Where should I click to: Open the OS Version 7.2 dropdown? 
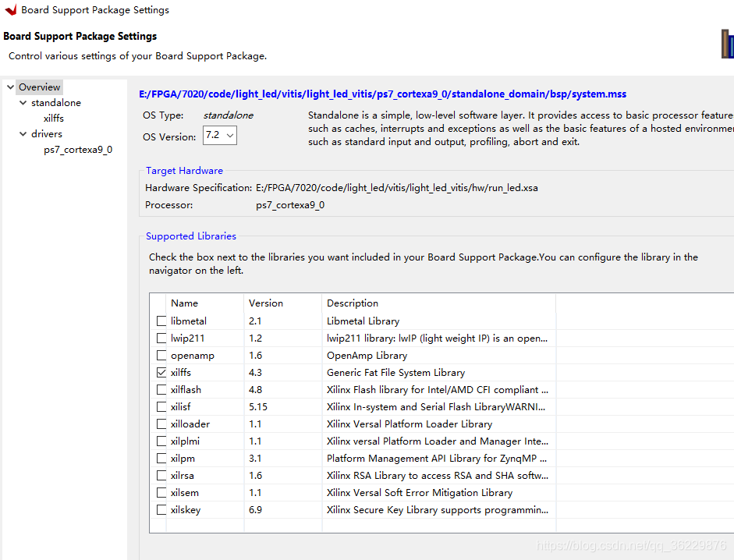(x=219, y=135)
